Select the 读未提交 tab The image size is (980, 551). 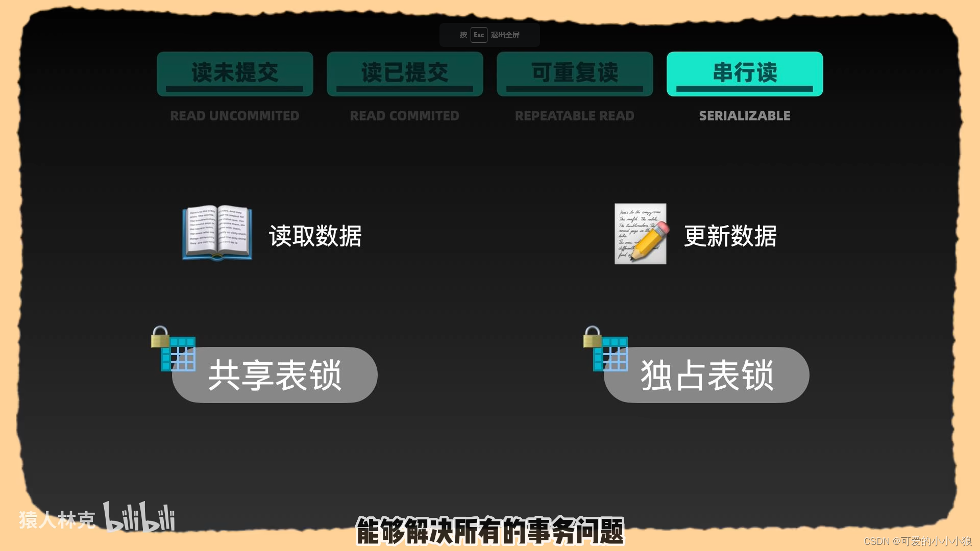coord(234,72)
